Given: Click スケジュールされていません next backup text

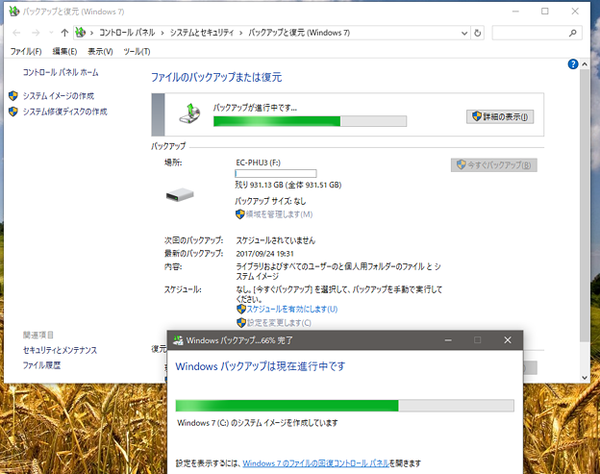Looking at the screenshot, I should (x=276, y=240).
